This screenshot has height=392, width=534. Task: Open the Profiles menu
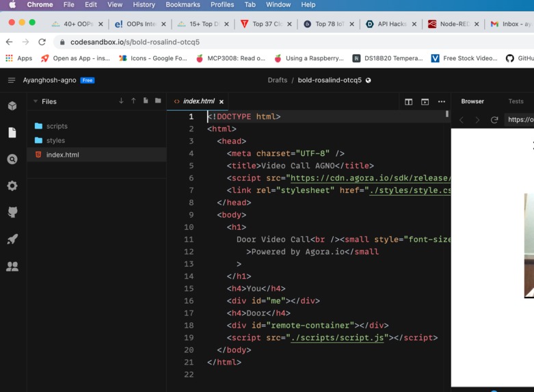point(222,5)
